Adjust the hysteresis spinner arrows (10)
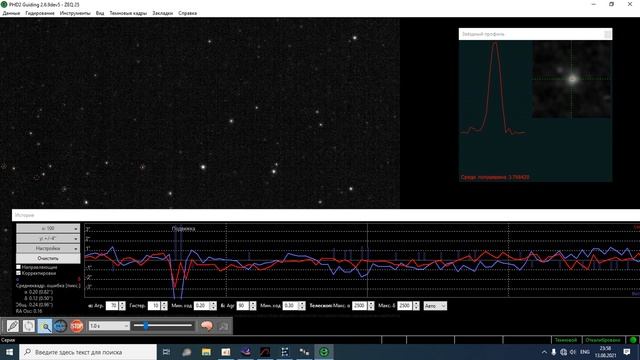The height and width of the screenshot is (360, 640). (x=164, y=306)
